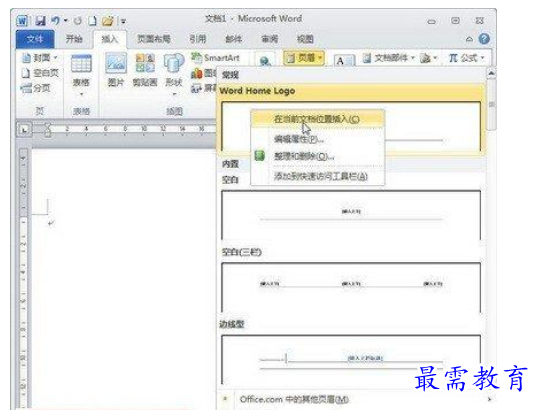Minimize the ribbon with the caret icon

[x=469, y=39]
